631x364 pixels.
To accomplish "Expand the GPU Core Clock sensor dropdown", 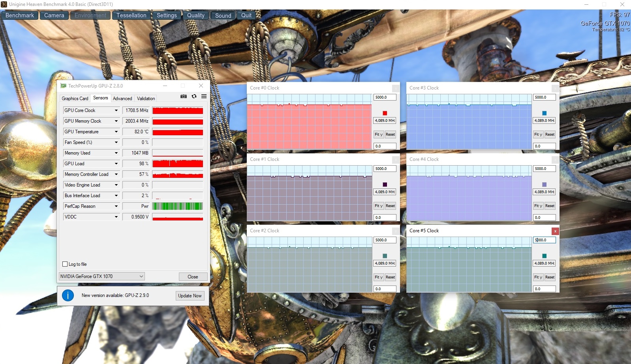I will click(x=116, y=110).
